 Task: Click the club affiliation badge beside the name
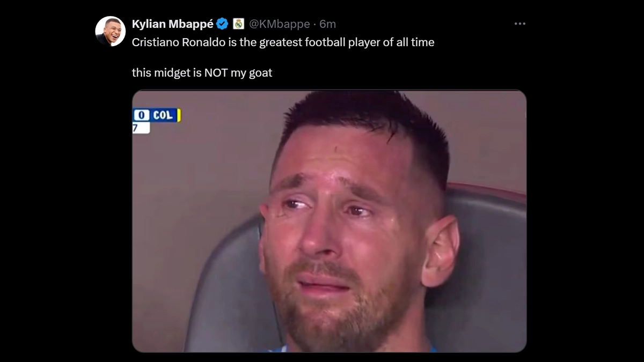click(x=239, y=24)
